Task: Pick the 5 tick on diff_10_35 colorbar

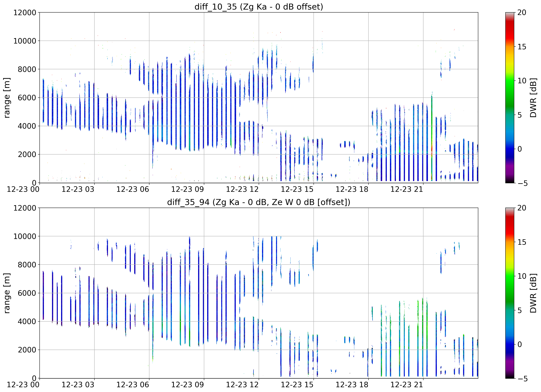Action: [x=520, y=115]
